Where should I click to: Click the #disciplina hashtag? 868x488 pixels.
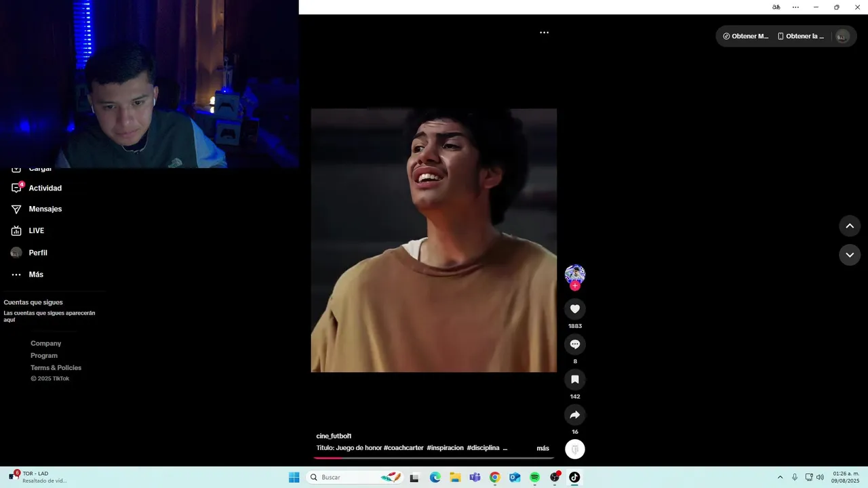pyautogui.click(x=483, y=448)
